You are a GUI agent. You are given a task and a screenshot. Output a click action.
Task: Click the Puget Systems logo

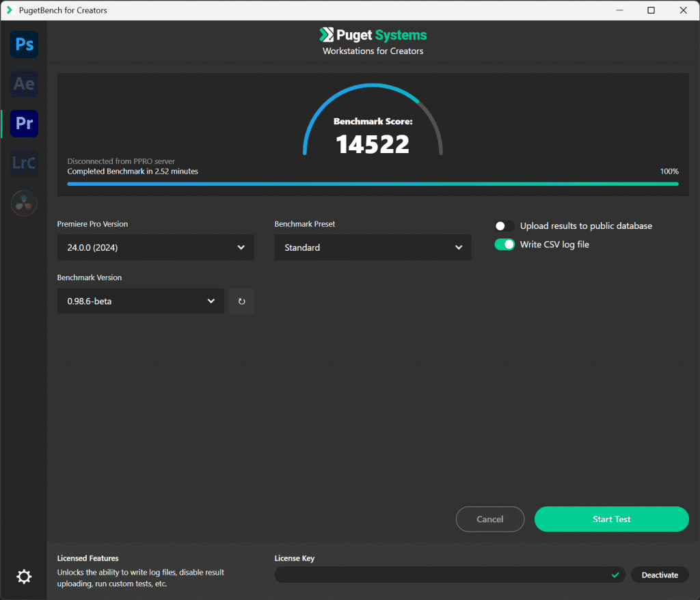[x=373, y=36]
